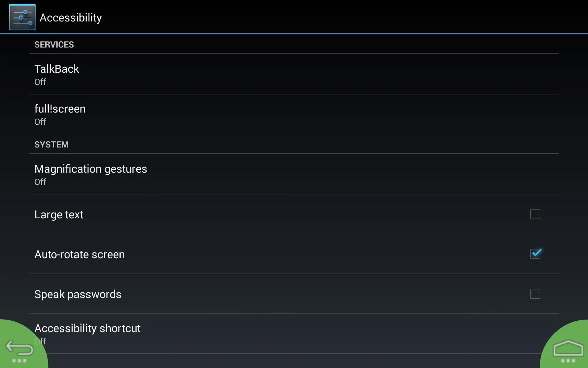Open Magnification gestures settings

[294, 174]
